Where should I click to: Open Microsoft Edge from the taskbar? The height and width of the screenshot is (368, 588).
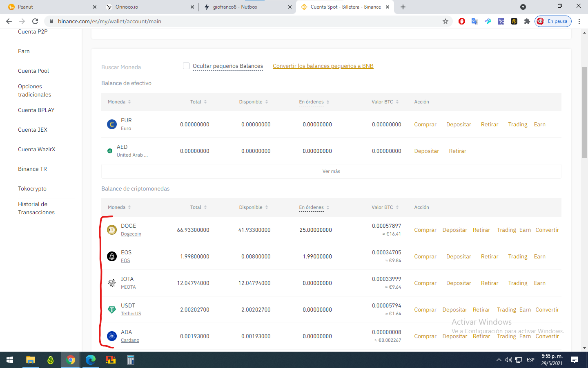coord(90,360)
